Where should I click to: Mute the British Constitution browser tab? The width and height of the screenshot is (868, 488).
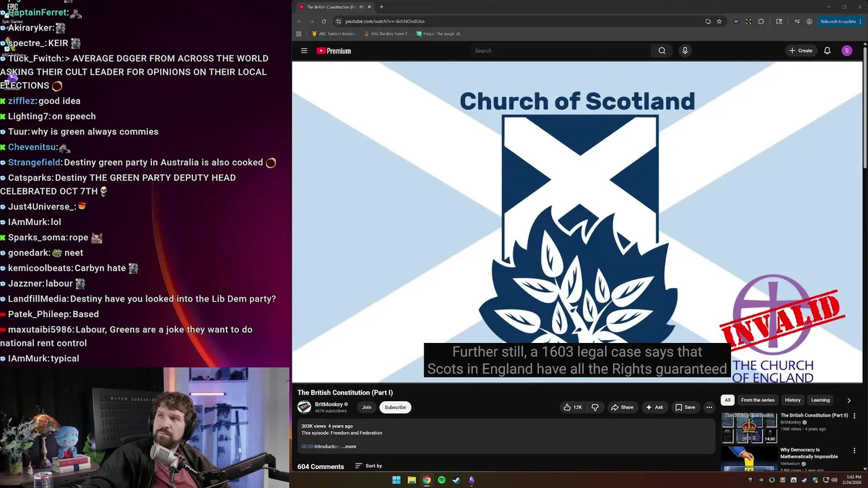pyautogui.click(x=361, y=7)
